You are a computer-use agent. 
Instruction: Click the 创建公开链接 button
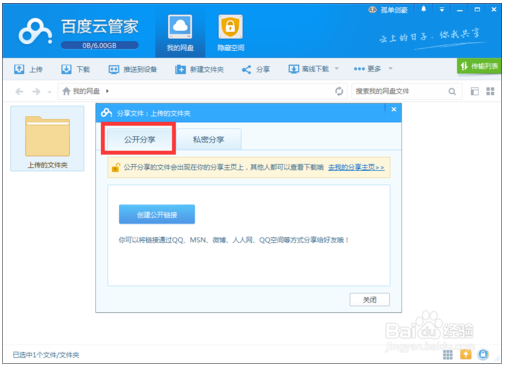157,214
